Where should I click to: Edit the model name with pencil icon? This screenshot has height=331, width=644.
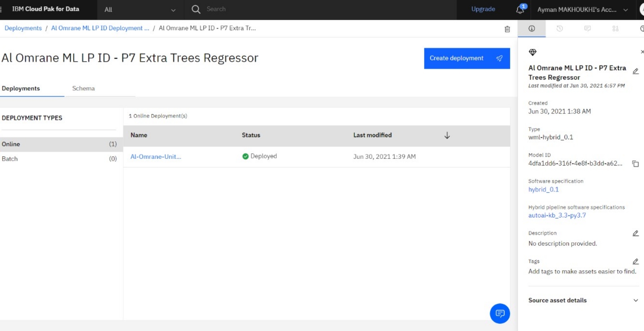635,71
